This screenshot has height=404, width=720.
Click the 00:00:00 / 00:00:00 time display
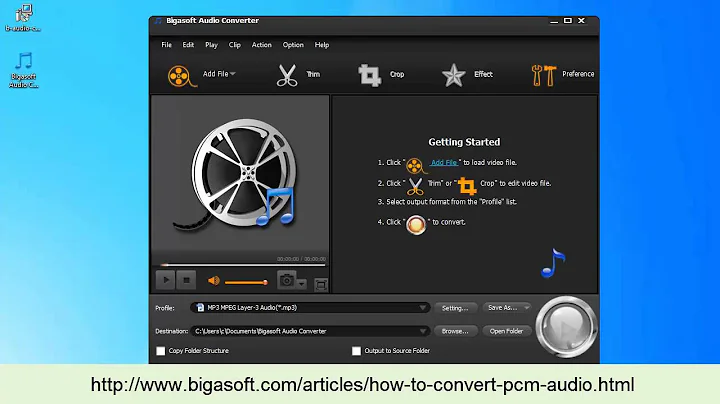click(301, 259)
